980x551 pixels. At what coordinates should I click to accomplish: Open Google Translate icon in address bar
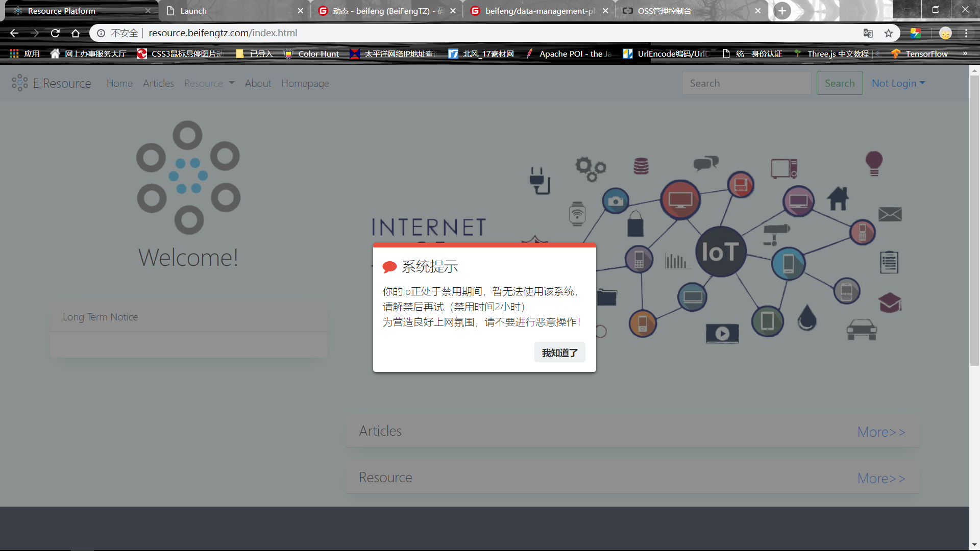coord(868,33)
